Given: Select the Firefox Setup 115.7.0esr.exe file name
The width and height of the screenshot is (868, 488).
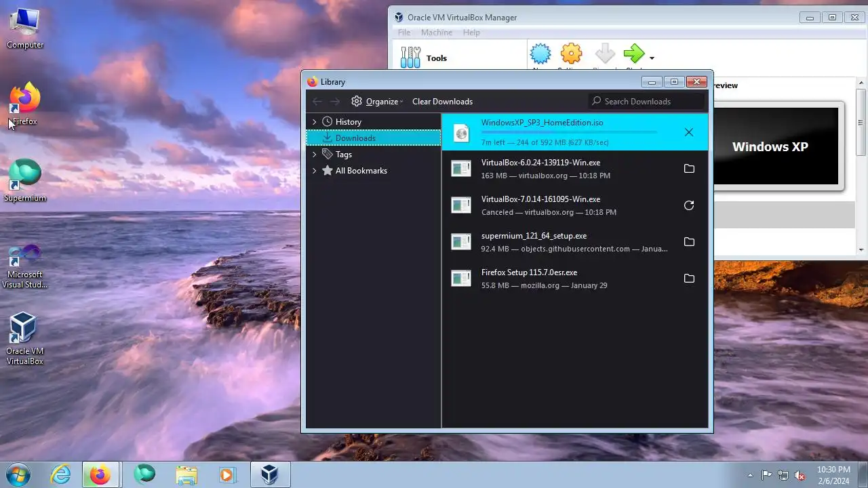Looking at the screenshot, I should pos(529,272).
